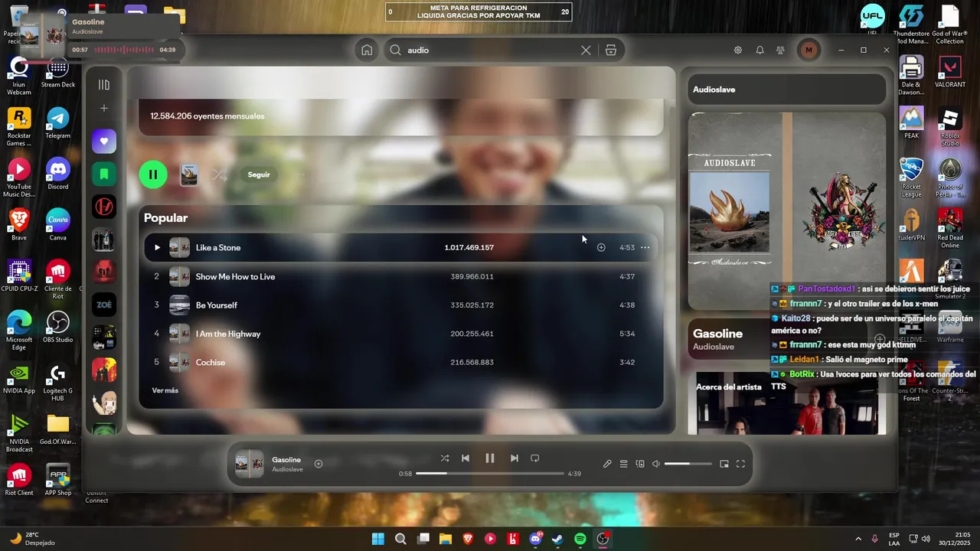Open Twenty One Pilots logo item in sidebar
This screenshot has width=980, height=551.
104,207
